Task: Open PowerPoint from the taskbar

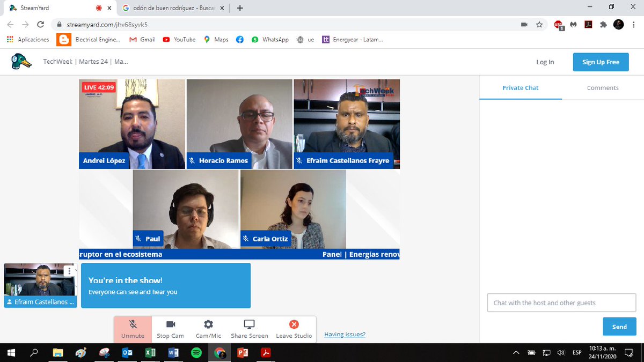Action: 243,352
